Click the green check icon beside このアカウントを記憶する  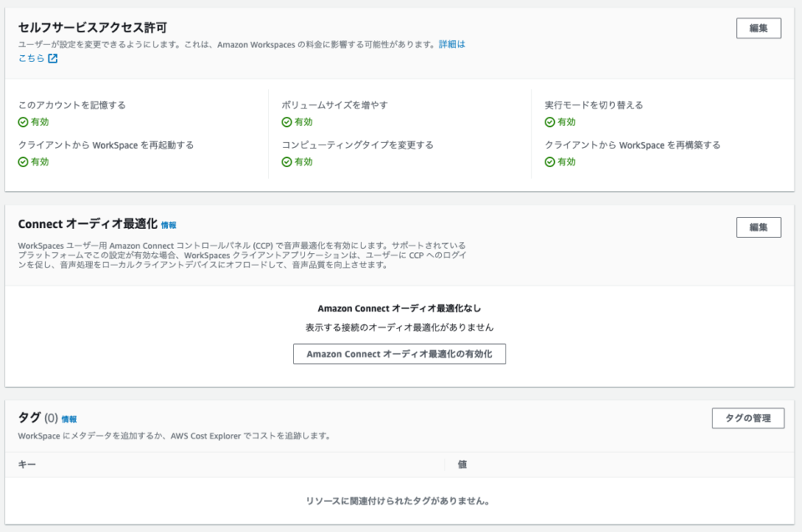(23, 120)
